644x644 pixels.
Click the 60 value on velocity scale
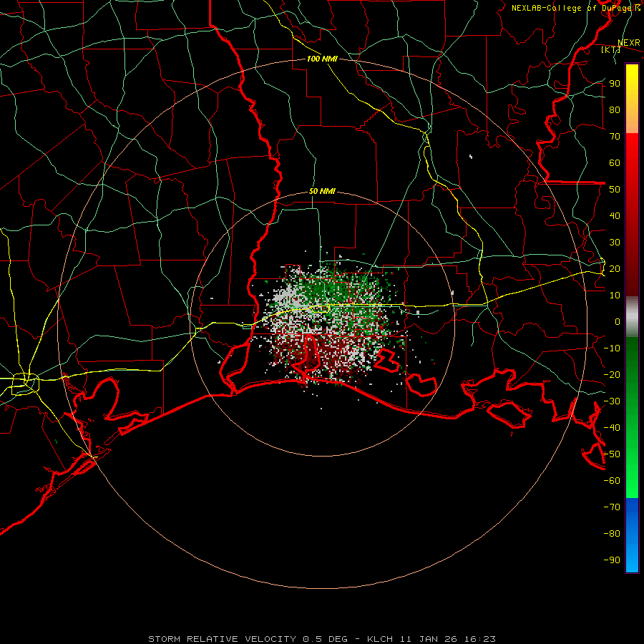[615, 163]
